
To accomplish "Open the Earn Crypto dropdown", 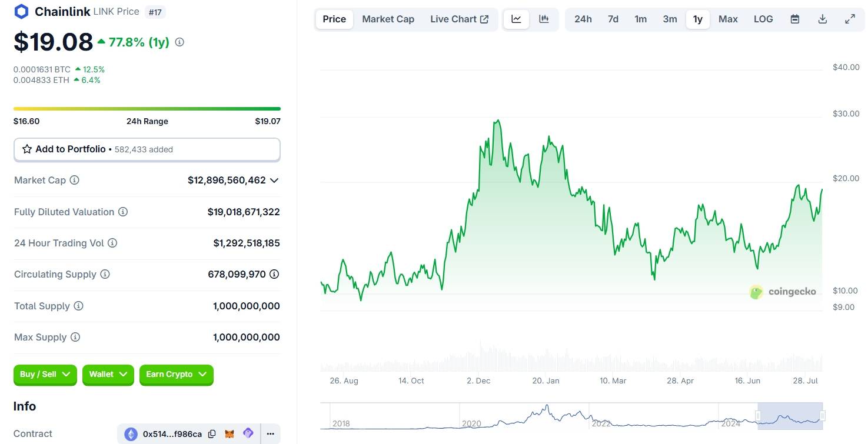I will [177, 375].
